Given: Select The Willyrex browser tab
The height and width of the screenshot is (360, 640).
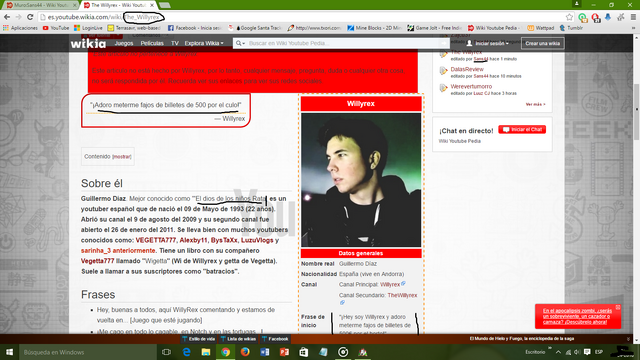Looking at the screenshot, I should click(118, 5).
